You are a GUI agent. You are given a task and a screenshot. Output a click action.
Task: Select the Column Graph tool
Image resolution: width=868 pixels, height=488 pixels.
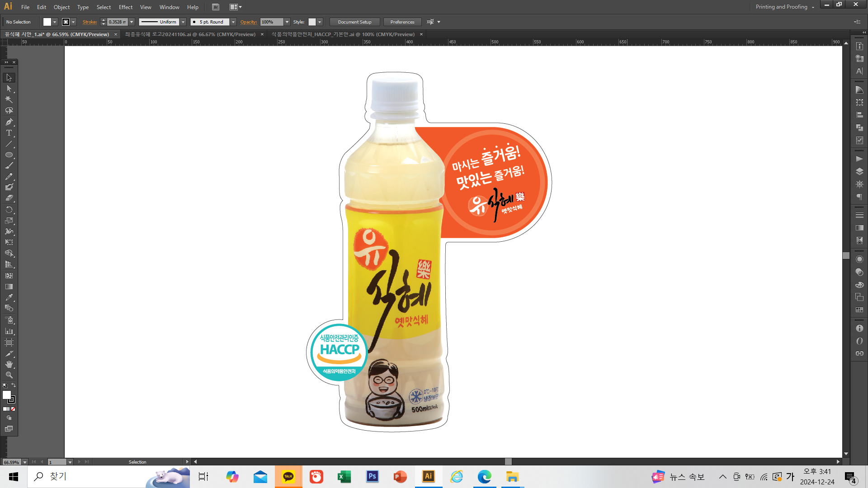tap(9, 331)
